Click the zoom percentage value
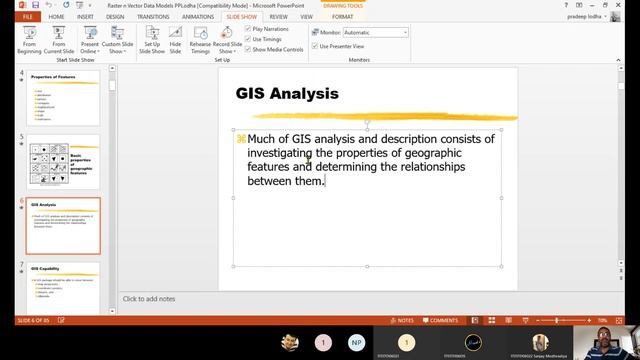Viewport: 640px width, 360px height. pyautogui.click(x=602, y=320)
